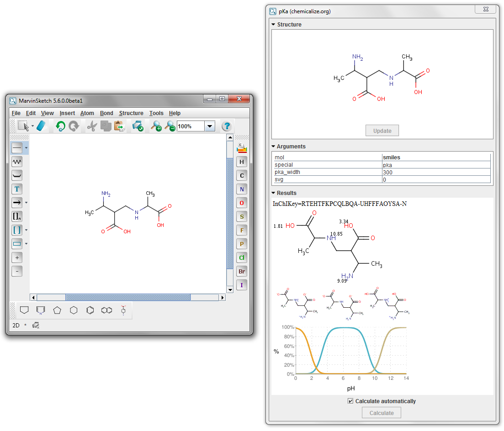Choose the Text tool
Image resolution: width=504 pixels, height=431 pixels.
tap(17, 189)
